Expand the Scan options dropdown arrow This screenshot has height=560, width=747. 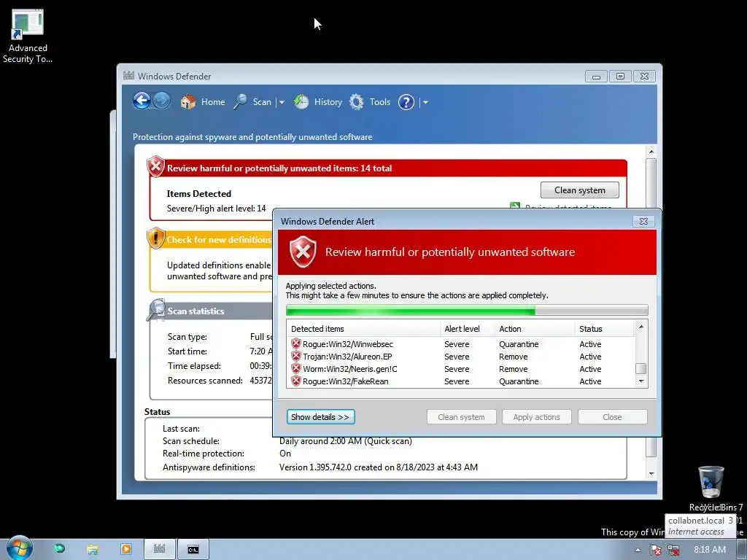[282, 102]
